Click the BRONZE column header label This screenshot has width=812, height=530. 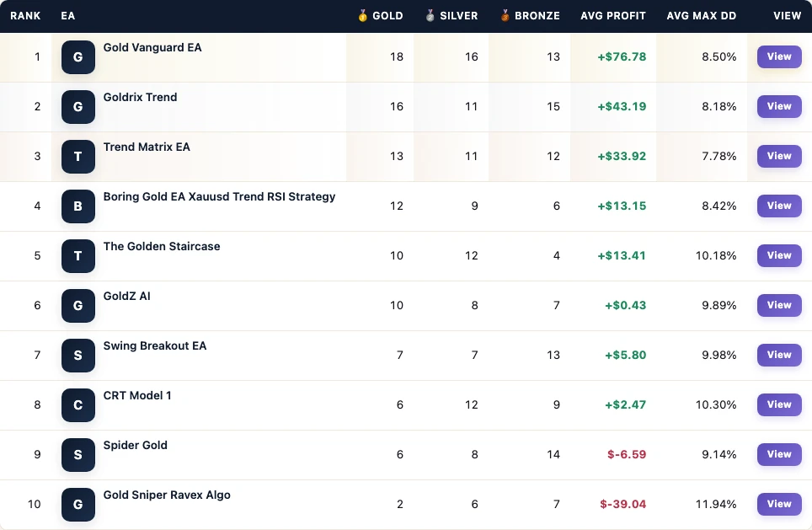[x=537, y=16]
